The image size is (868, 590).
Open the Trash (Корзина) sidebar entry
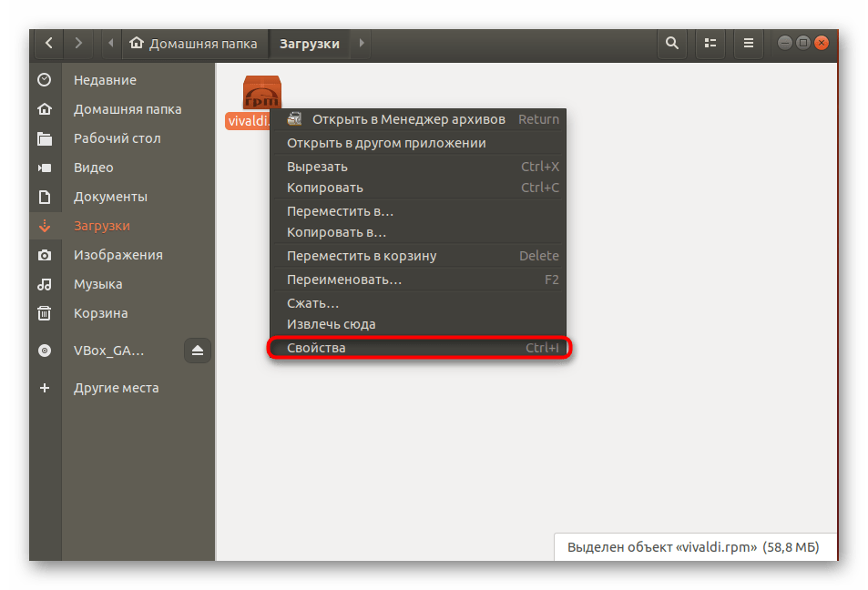tap(100, 313)
